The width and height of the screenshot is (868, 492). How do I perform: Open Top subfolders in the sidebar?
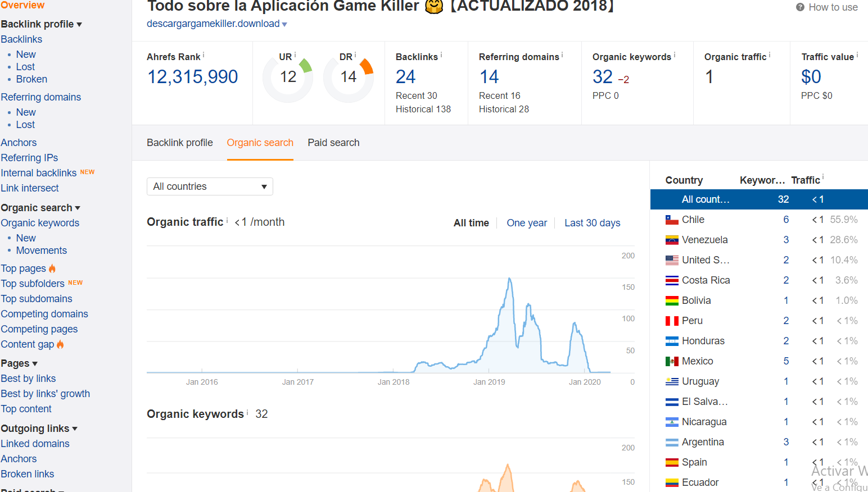point(33,284)
